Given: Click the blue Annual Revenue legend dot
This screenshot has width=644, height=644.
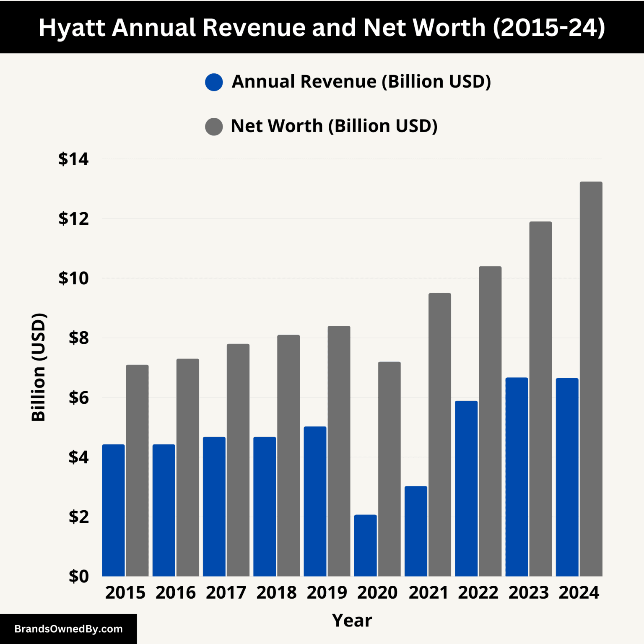Looking at the screenshot, I should [215, 81].
